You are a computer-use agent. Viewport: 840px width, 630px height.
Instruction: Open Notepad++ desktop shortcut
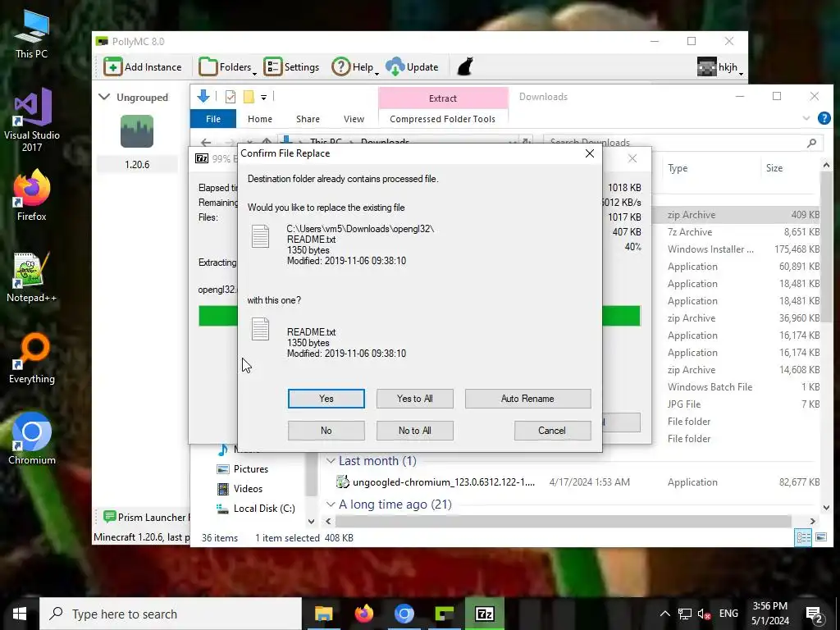pos(32,277)
